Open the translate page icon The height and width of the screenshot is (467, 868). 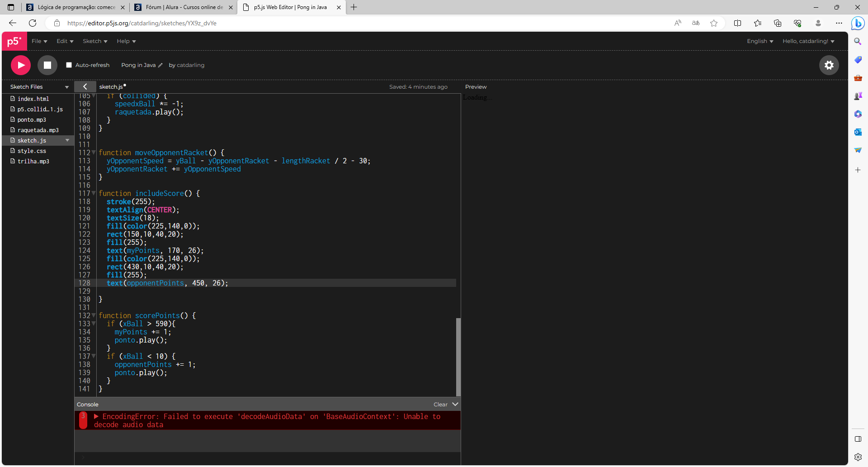[696, 23]
